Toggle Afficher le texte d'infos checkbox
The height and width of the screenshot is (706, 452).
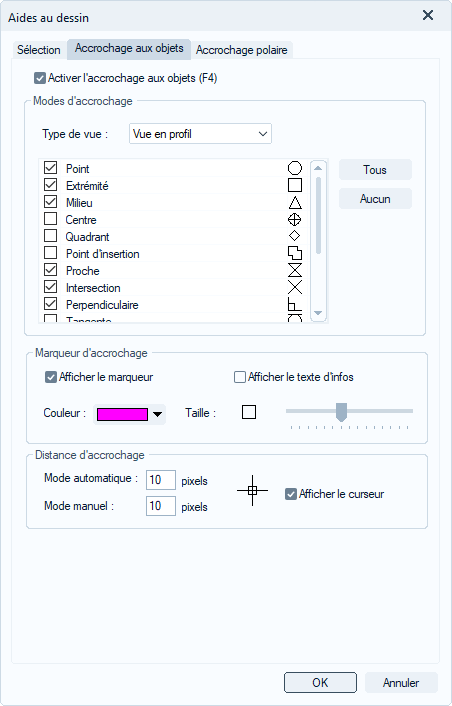tap(240, 377)
